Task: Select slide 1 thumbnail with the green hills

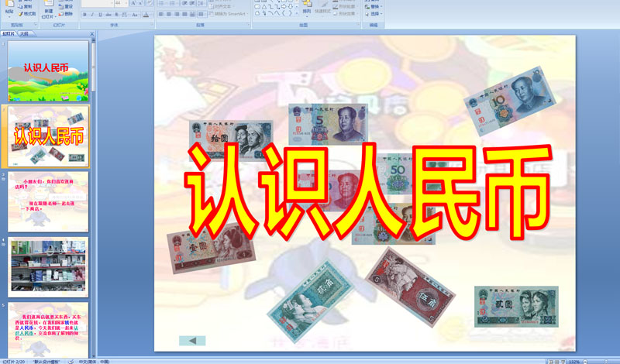Action: [48, 71]
